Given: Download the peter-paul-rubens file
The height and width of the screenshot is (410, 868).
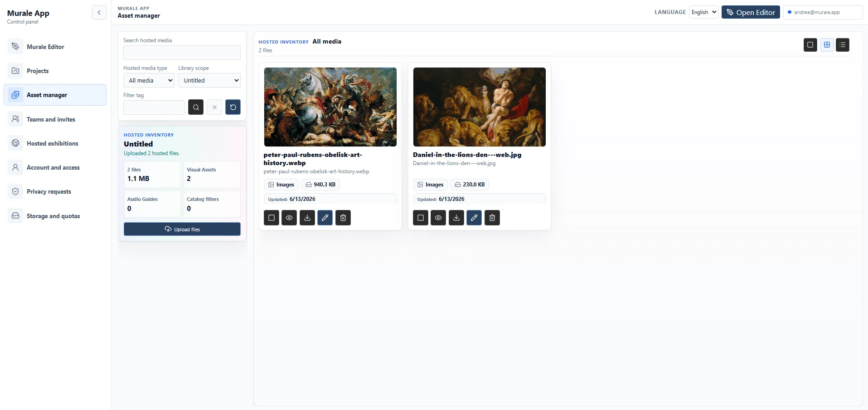Looking at the screenshot, I should click(307, 218).
